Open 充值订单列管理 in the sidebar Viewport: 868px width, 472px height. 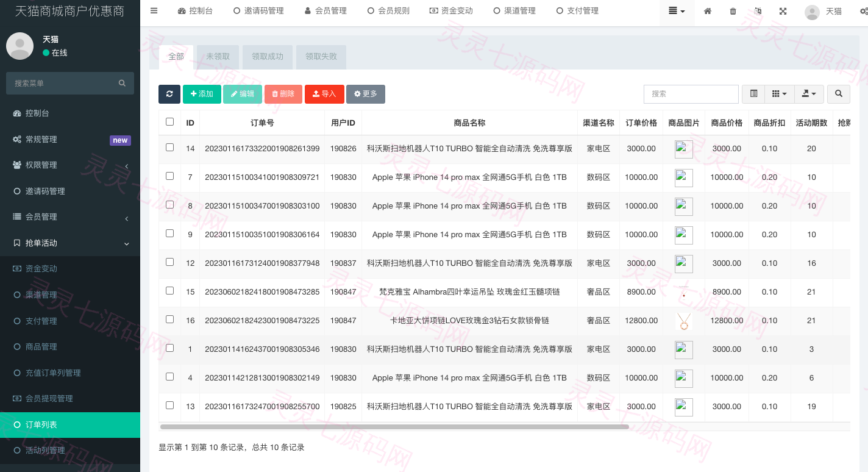point(70,373)
